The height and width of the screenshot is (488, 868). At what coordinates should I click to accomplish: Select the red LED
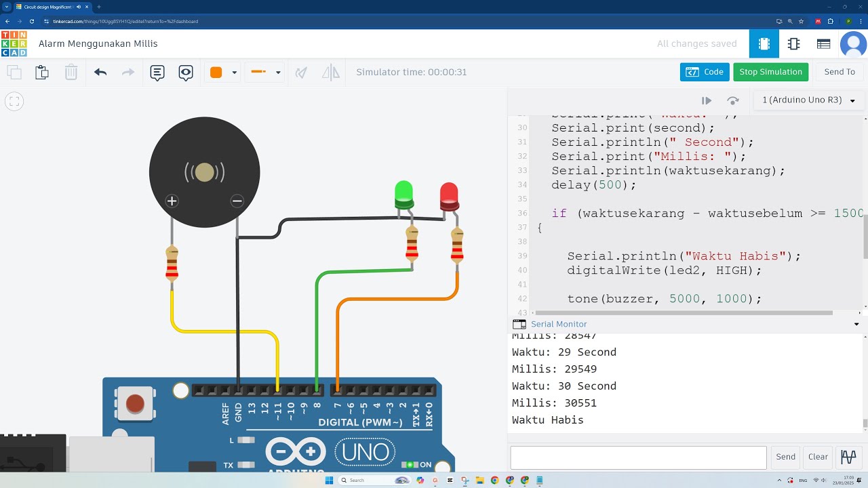pos(449,196)
